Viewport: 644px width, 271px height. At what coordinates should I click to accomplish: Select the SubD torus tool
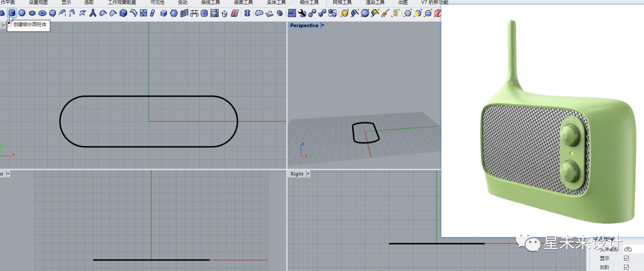click(42, 13)
